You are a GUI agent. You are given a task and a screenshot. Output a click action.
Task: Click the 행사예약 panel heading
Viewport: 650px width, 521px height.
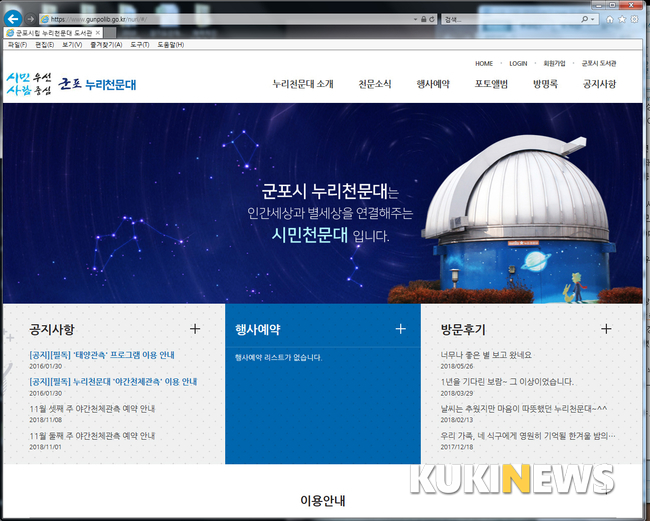(x=258, y=330)
